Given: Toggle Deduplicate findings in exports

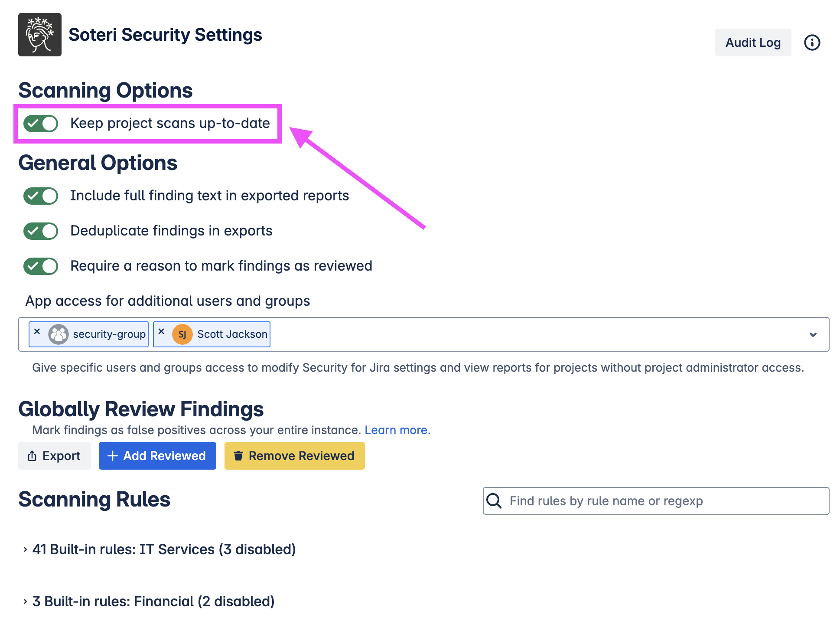Looking at the screenshot, I should (41, 231).
